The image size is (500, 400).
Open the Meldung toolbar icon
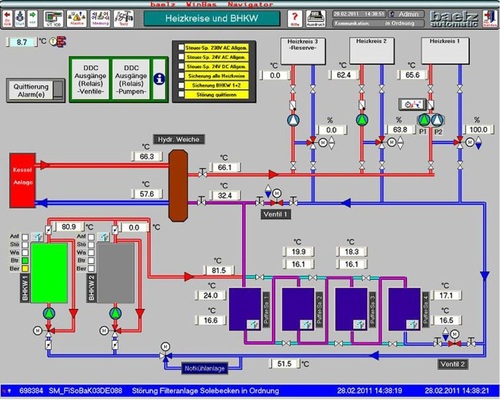(100, 18)
